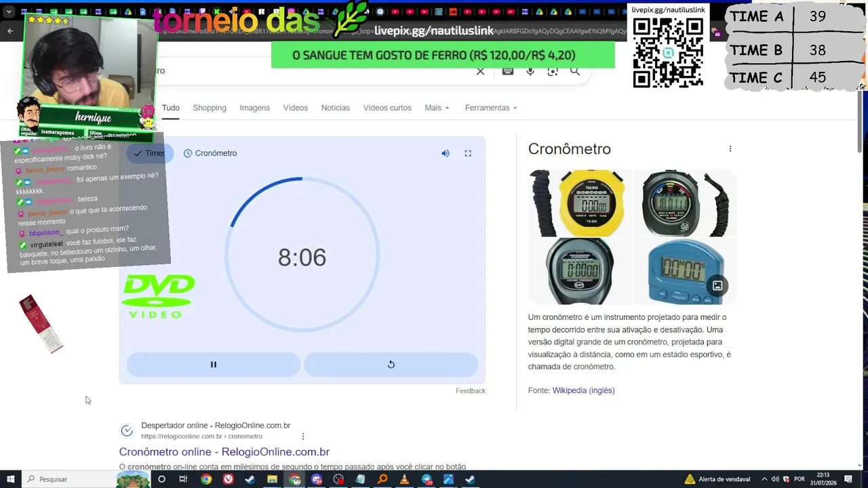Image resolution: width=868 pixels, height=488 pixels.
Task: Open the on-screen keyboard input tool
Action: 507,71
